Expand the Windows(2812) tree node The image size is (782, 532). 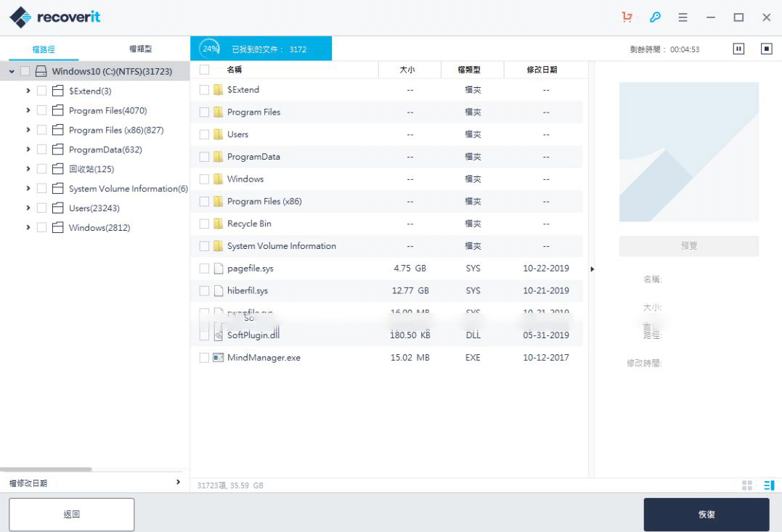28,227
